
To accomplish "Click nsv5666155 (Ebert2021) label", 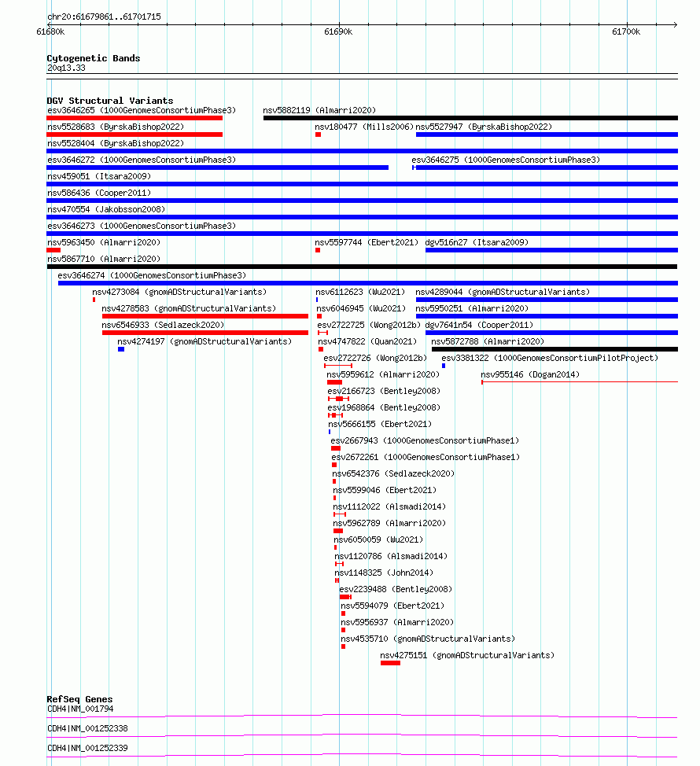I will pos(380,425).
